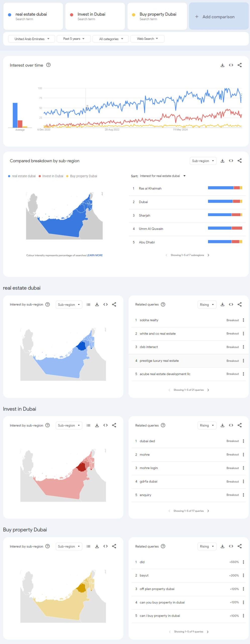The width and height of the screenshot is (250, 644).
Task: Open help for Interest over time
Action: [49, 65]
